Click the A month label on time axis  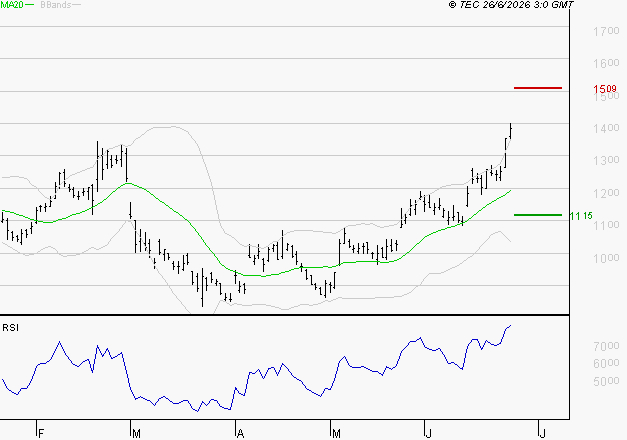pos(240,434)
